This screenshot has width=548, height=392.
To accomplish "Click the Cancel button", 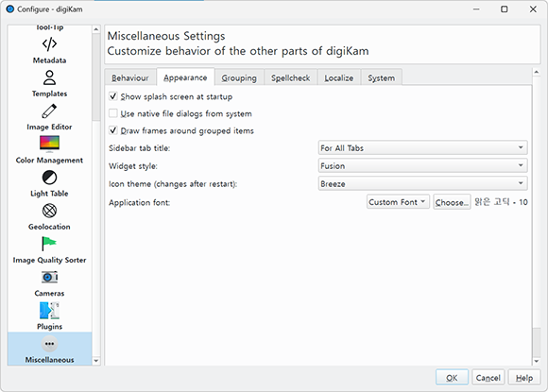I will [488, 378].
